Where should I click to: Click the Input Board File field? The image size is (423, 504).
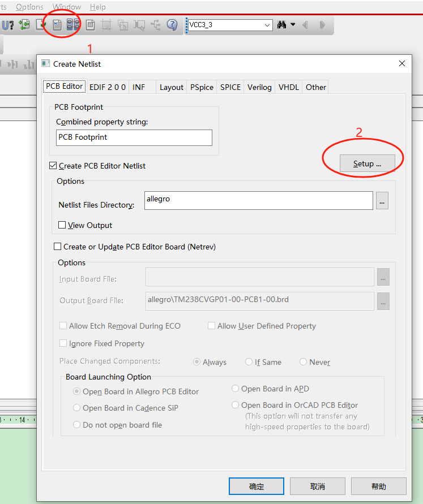pyautogui.click(x=260, y=277)
